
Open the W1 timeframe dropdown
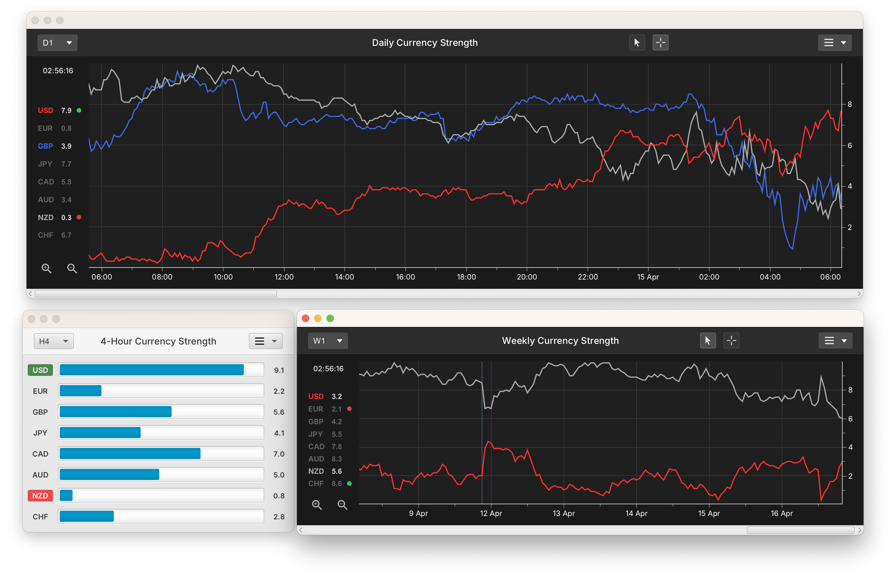(327, 340)
